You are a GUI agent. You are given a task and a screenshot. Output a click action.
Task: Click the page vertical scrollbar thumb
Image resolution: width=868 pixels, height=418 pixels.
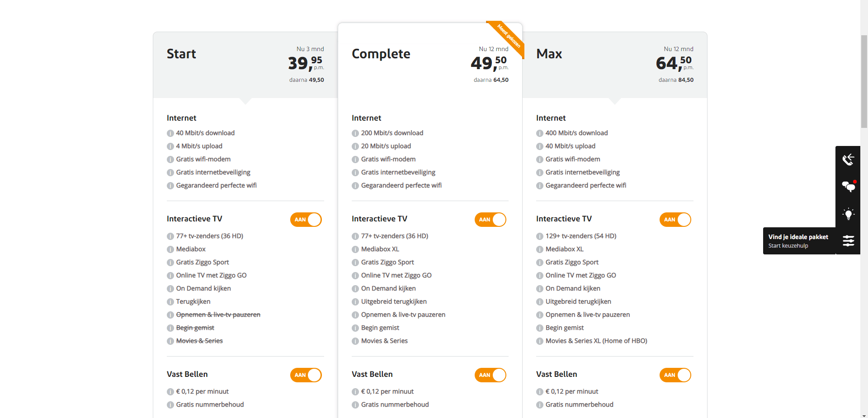tap(864, 81)
